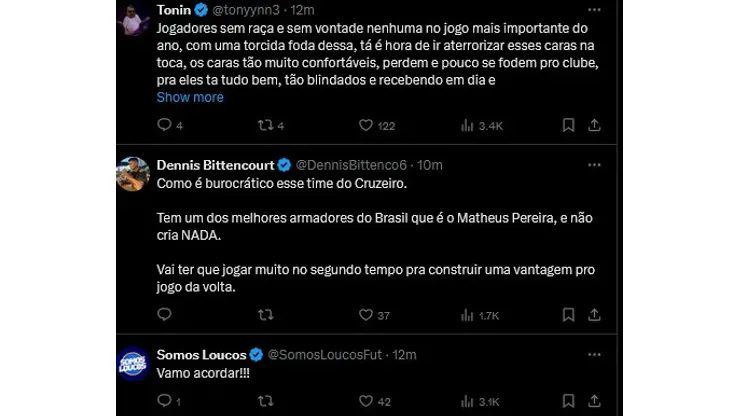Open view stats on Dennis Bittencourt's tweet

tap(467, 315)
